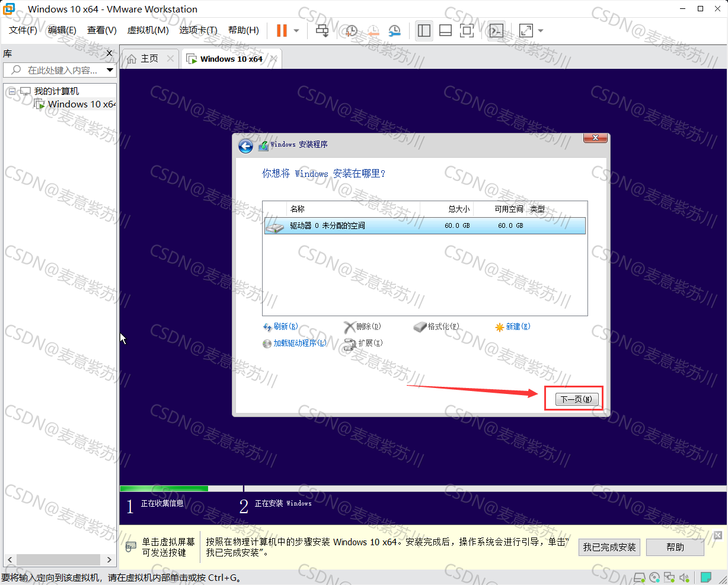Open the power options dropdown next to pause
The height and width of the screenshot is (585, 728).
pyautogui.click(x=296, y=30)
